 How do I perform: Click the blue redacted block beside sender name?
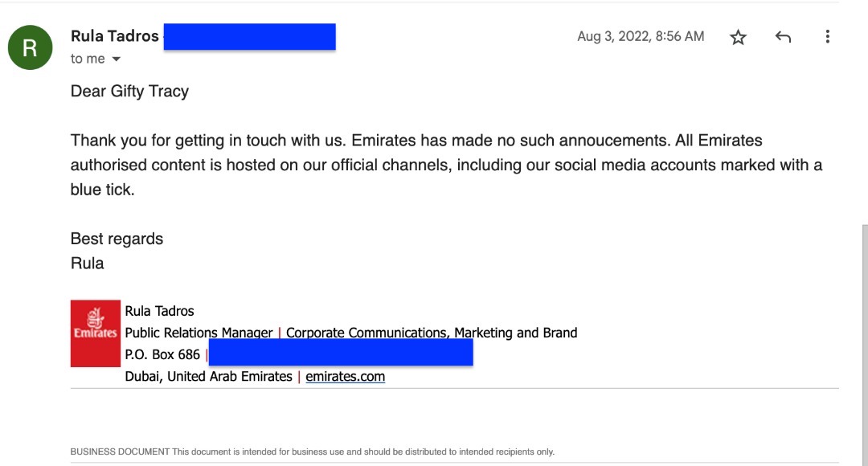(250, 36)
